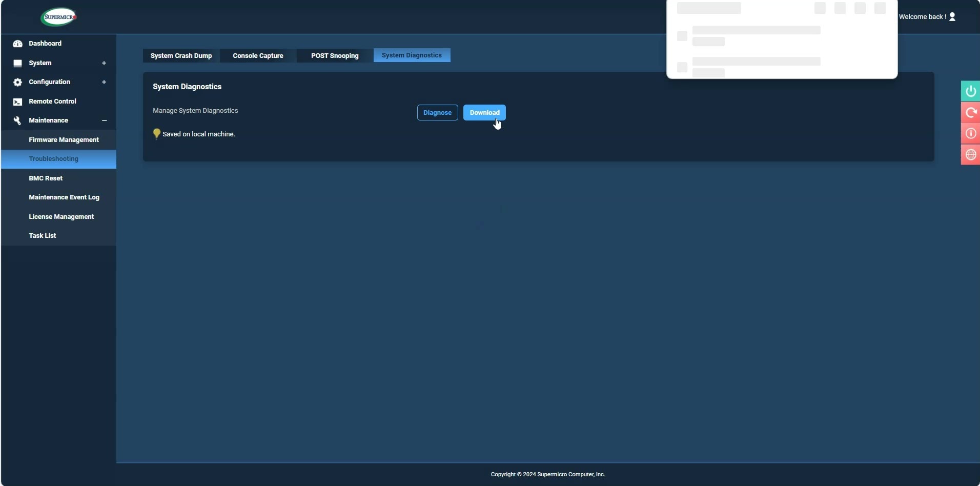Click the Diagnose button

438,112
